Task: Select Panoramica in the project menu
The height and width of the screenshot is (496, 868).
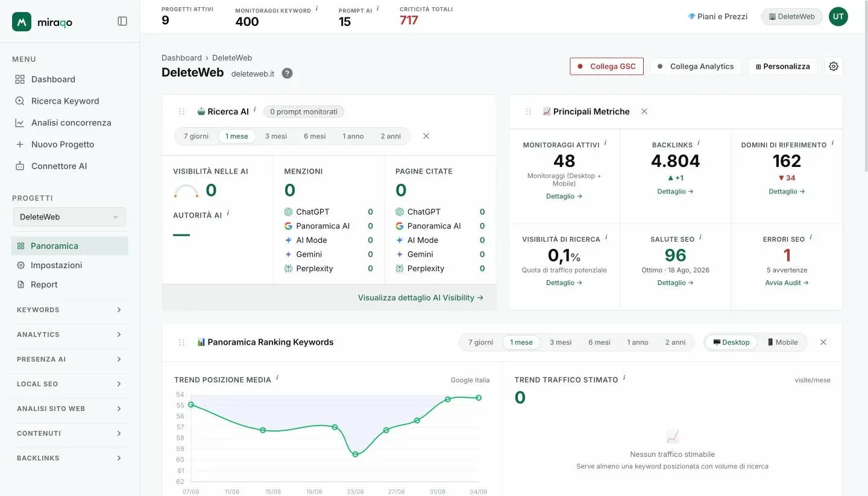Action: (69, 246)
